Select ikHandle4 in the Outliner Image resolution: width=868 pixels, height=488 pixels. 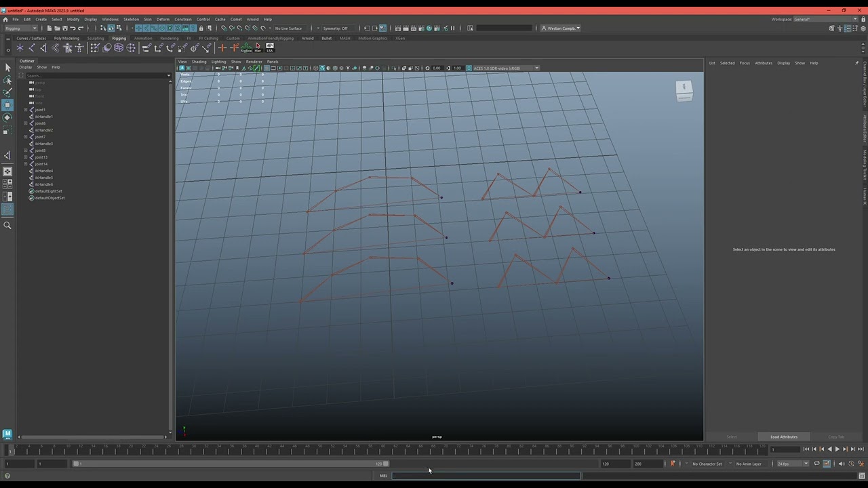tap(44, 171)
